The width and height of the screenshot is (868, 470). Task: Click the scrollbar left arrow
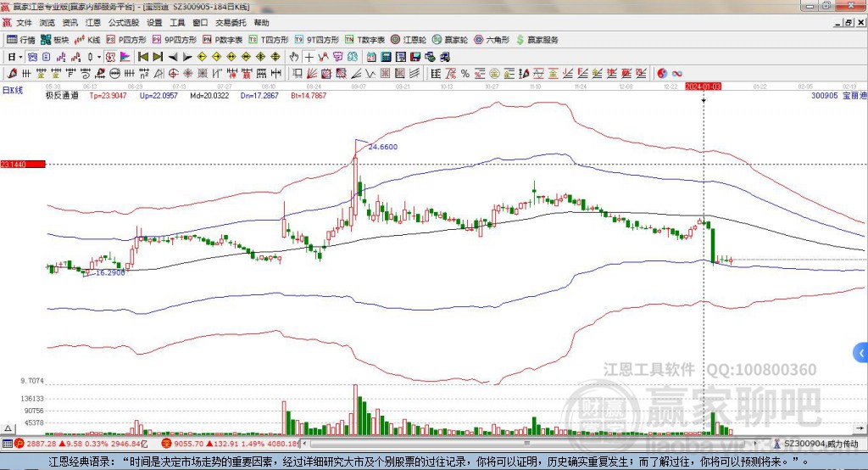[304, 444]
